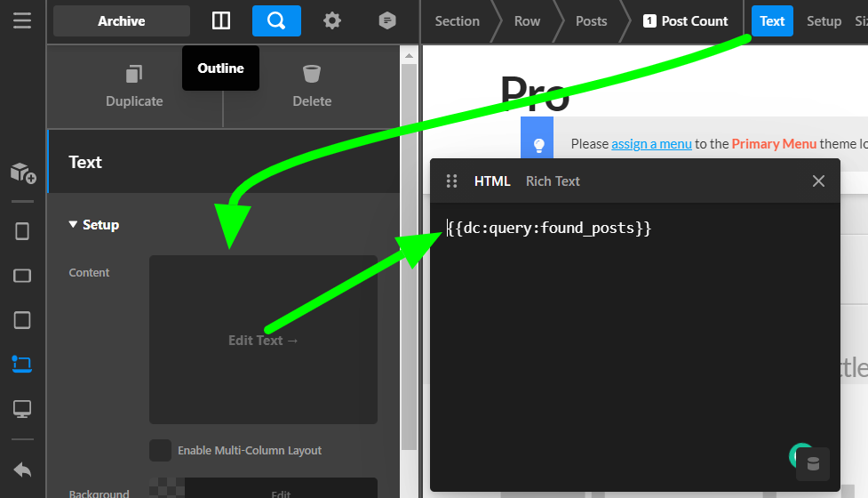The image size is (868, 498).
Task: Click the back arrow in left sidebar
Action: tap(22, 470)
